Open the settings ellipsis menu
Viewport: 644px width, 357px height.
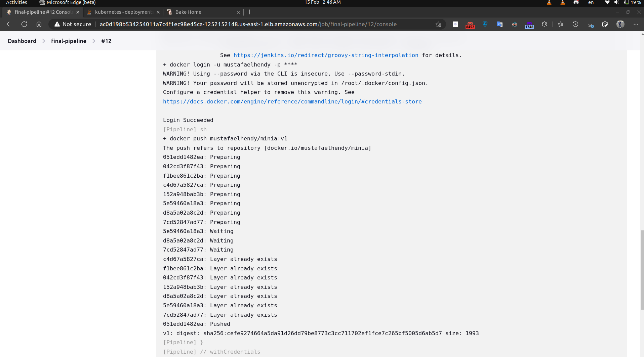[636, 24]
